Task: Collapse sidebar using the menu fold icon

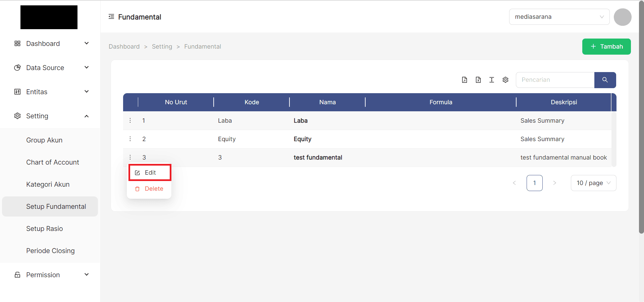Action: click(x=111, y=17)
